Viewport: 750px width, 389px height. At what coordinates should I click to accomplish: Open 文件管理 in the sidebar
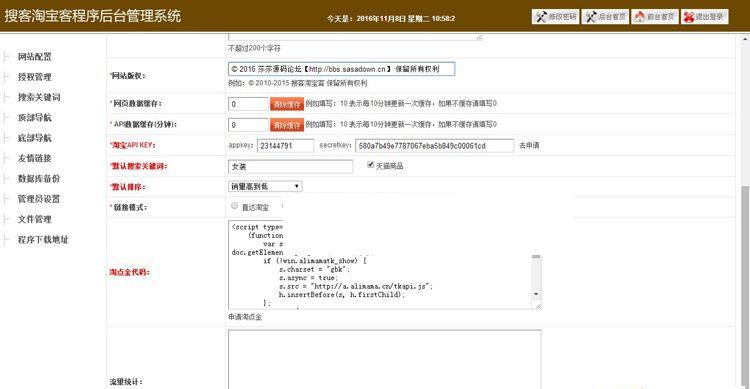tap(34, 219)
